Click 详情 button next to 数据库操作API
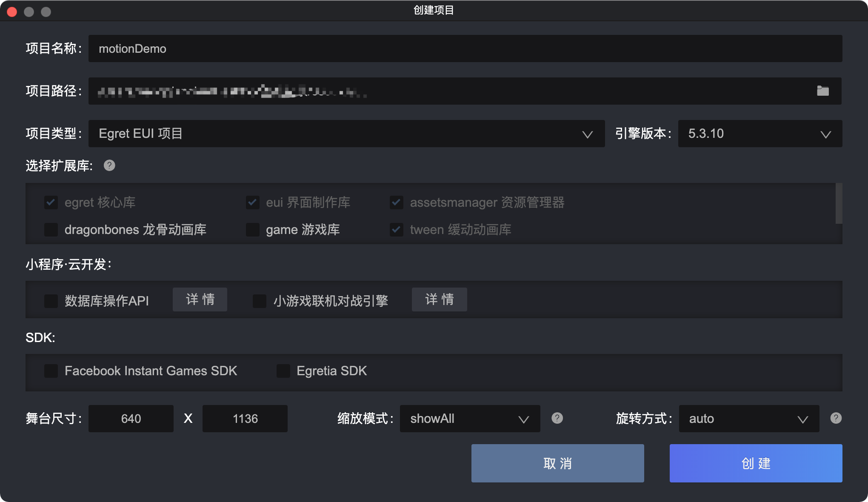The height and width of the screenshot is (502, 868). (200, 299)
